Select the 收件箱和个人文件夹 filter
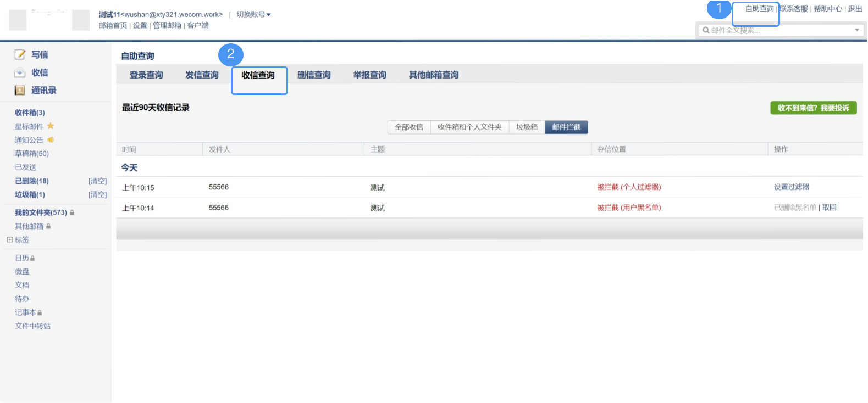This screenshot has width=868, height=403. (x=469, y=127)
